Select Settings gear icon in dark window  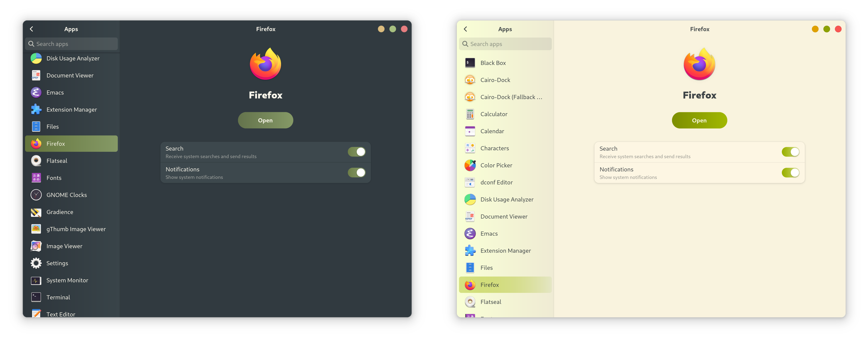[36, 263]
